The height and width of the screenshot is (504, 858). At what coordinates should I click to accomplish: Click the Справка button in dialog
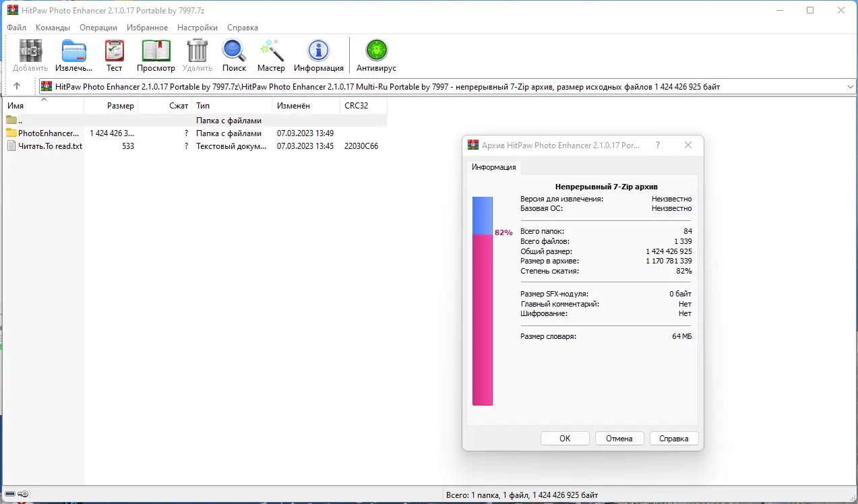[674, 439]
